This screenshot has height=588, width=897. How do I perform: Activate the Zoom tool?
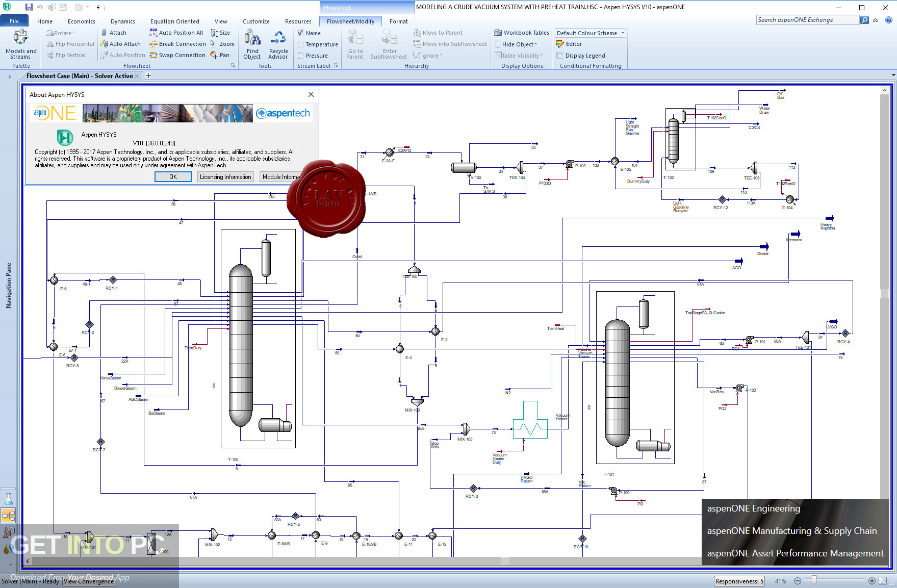(x=222, y=44)
